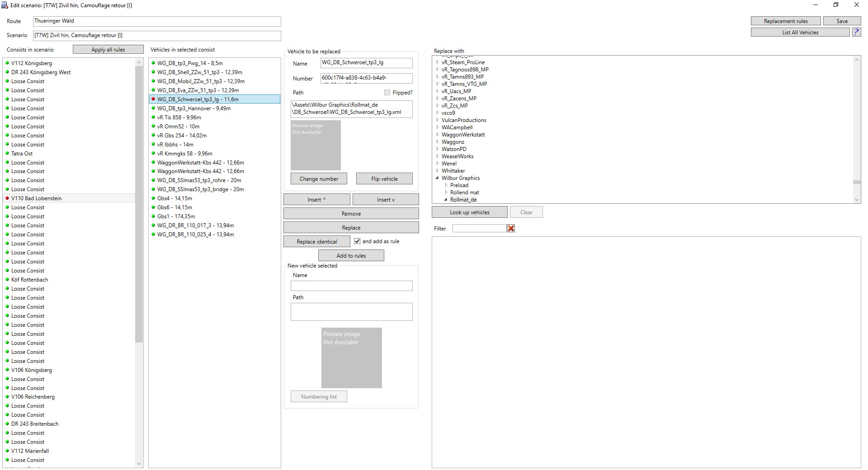Click Insert v button
Viewport: 868px width, 470px height.
386,200
